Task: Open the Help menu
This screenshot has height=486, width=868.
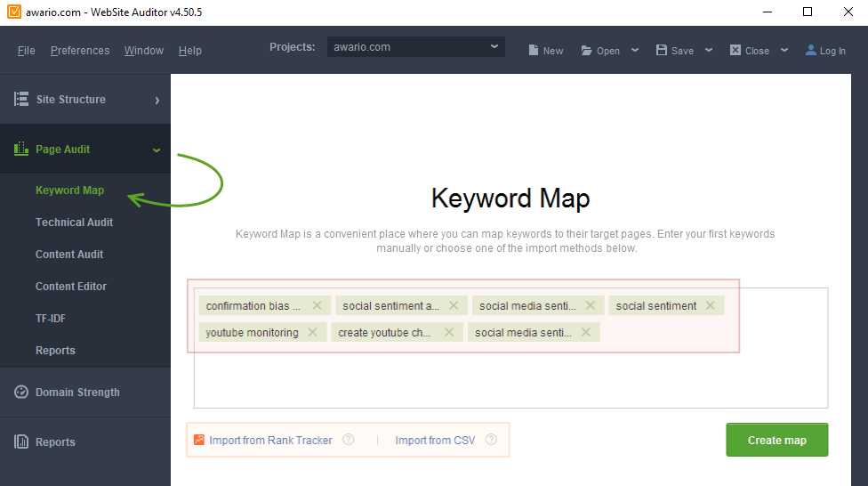Action: tap(190, 51)
